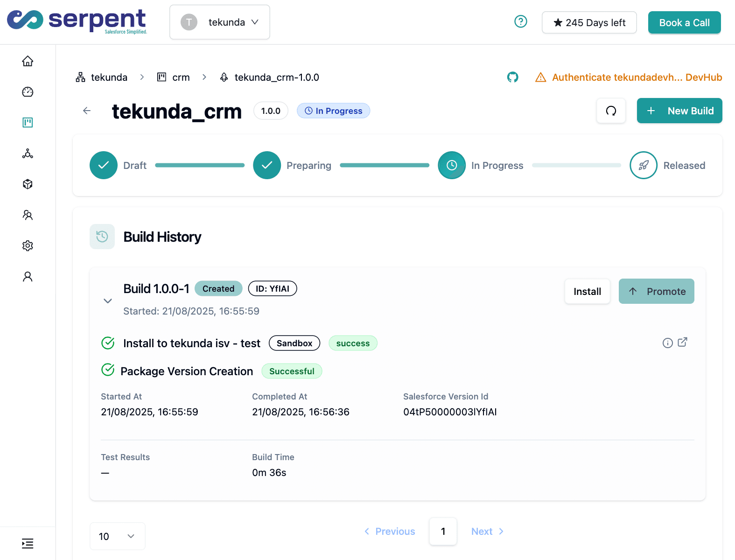Click the back arrow beside tekunda_crm
735x560 pixels.
click(87, 111)
